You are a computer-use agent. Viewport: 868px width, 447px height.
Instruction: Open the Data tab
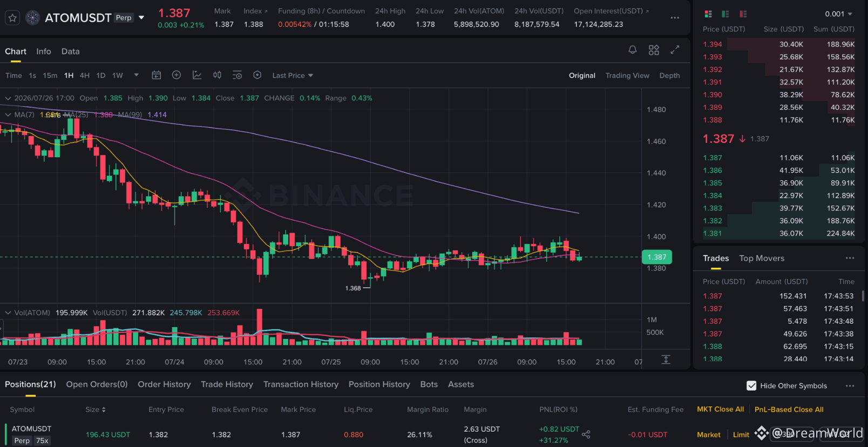[x=70, y=51]
